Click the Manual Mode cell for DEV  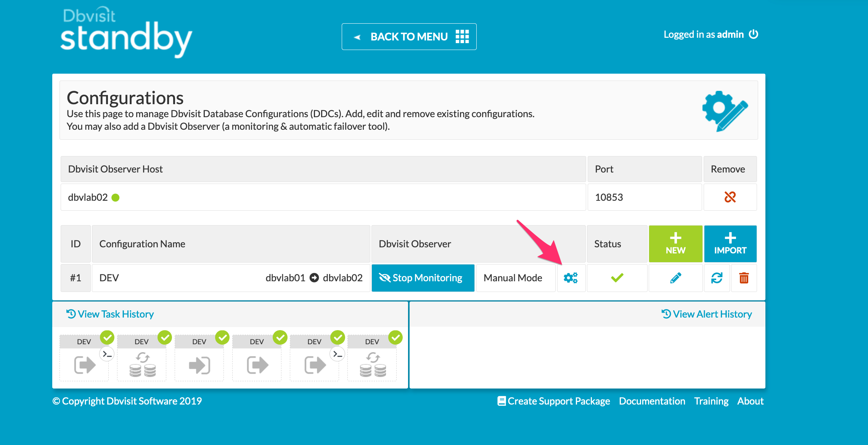[516, 278]
